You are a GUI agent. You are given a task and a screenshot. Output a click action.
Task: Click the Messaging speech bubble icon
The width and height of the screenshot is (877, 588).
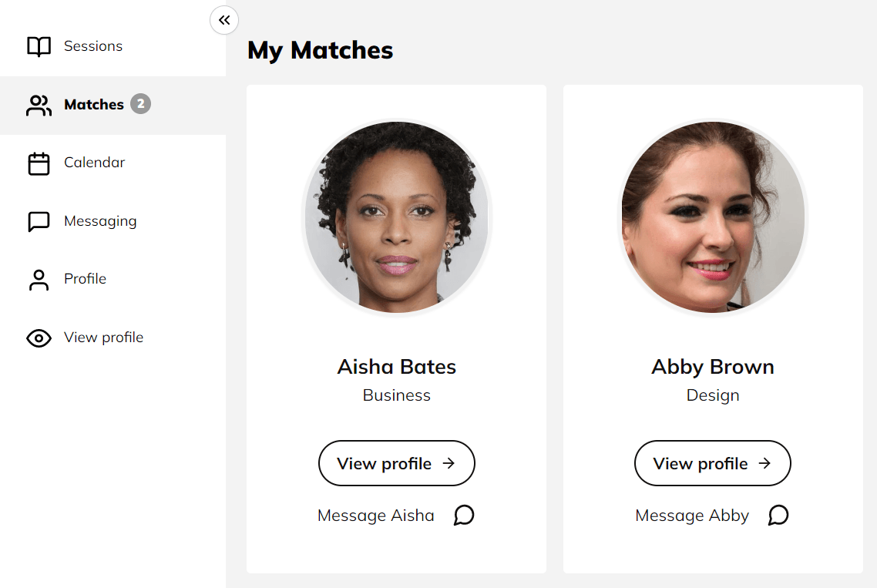[x=39, y=222]
